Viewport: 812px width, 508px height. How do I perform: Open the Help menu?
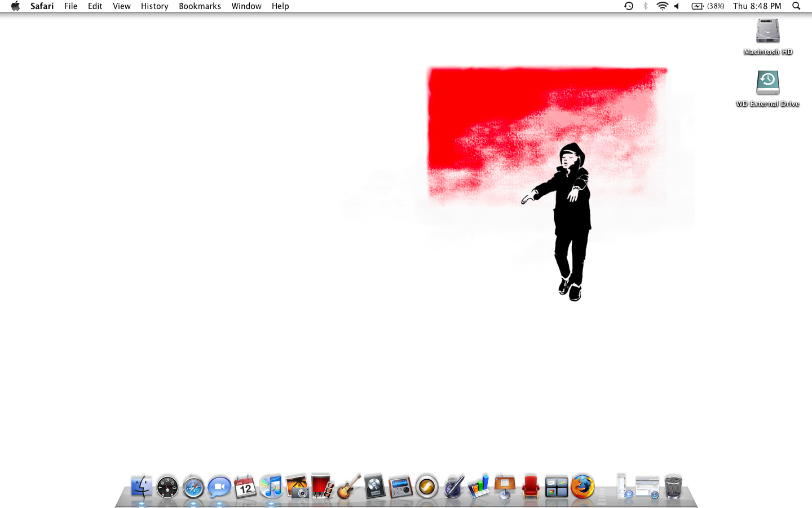(x=280, y=6)
